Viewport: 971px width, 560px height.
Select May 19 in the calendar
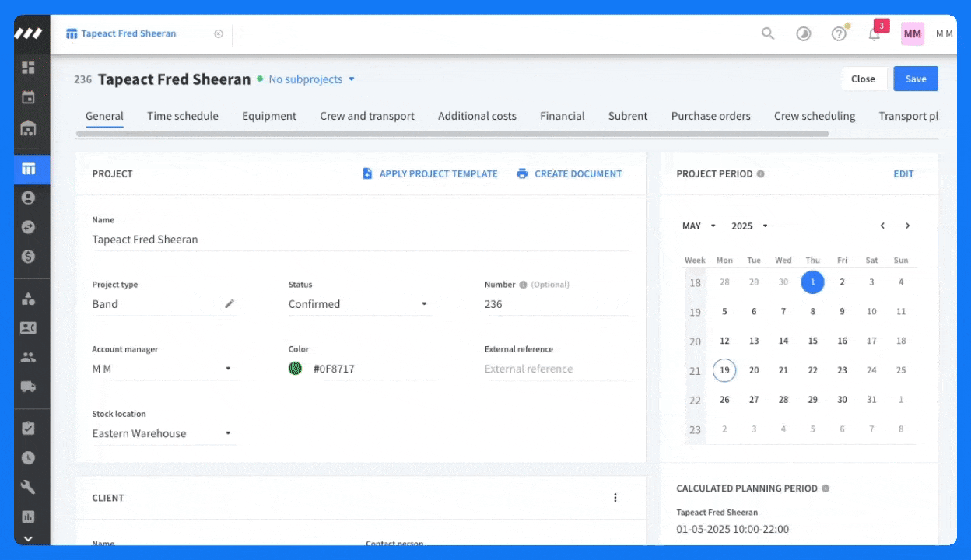[724, 370]
